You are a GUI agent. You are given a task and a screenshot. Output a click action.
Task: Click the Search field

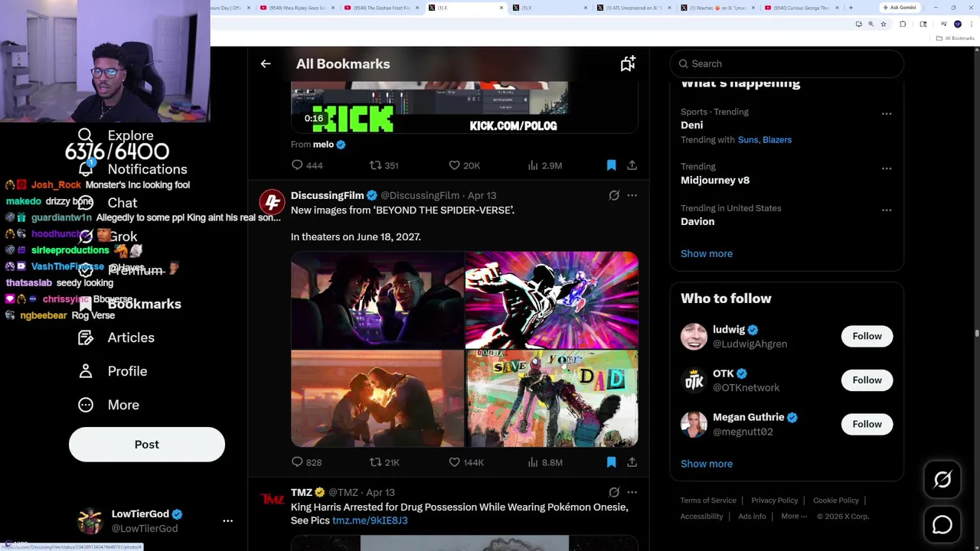(787, 64)
